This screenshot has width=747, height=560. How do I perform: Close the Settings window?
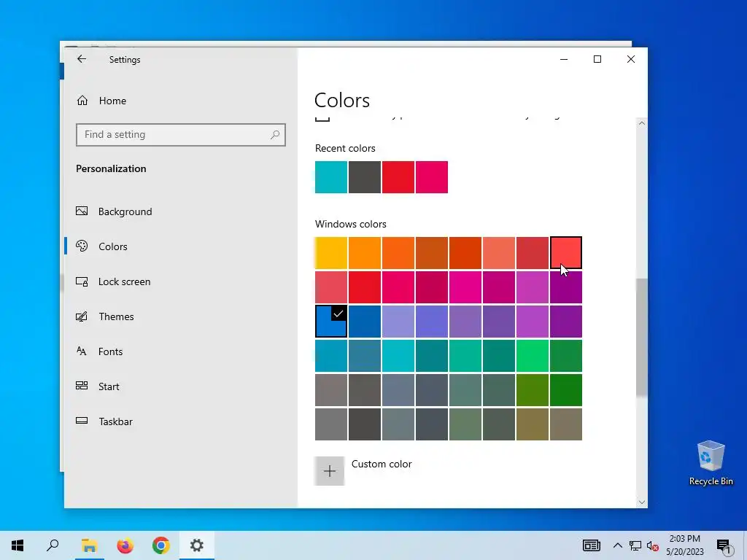pyautogui.click(x=631, y=59)
